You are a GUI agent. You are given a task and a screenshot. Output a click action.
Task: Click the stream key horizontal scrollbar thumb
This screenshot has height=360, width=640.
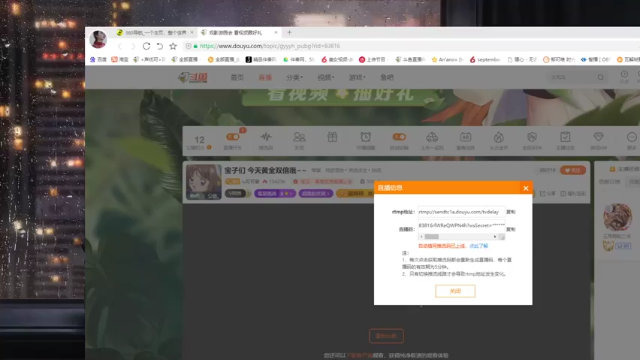pyautogui.click(x=431, y=237)
